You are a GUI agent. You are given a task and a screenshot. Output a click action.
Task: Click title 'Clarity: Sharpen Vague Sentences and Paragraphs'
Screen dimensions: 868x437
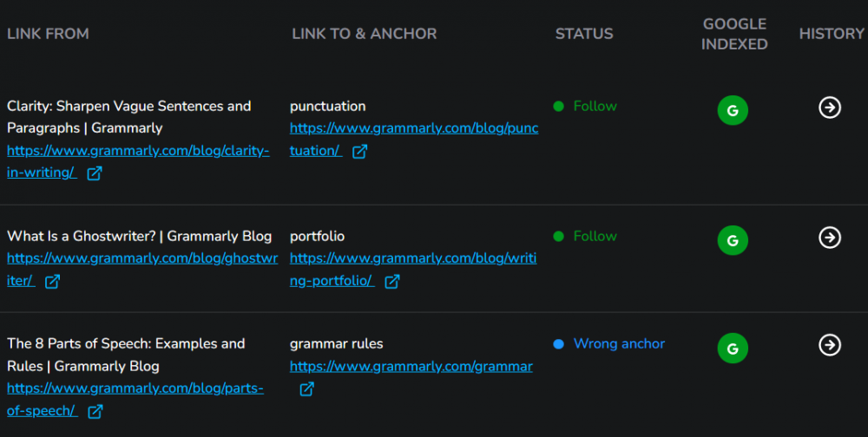[129, 117]
